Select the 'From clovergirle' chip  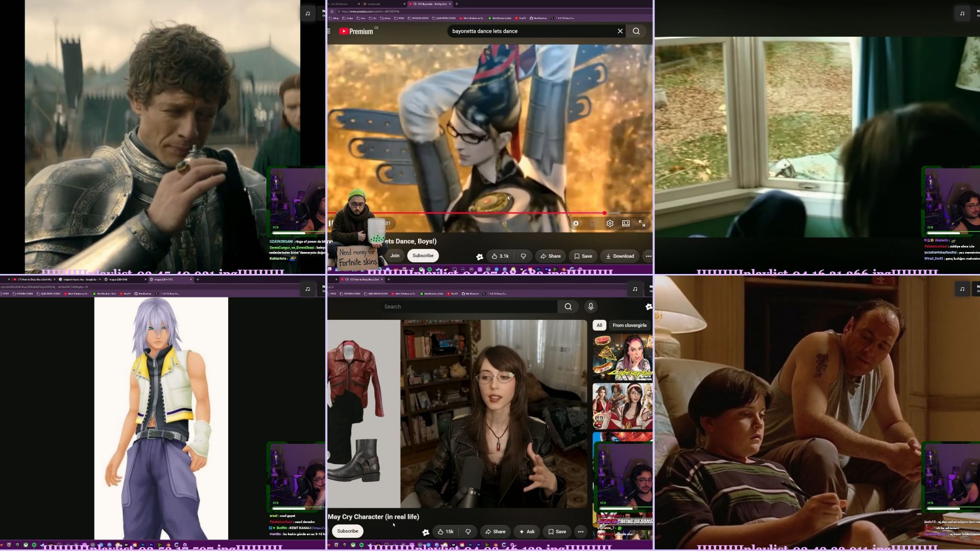[629, 325]
